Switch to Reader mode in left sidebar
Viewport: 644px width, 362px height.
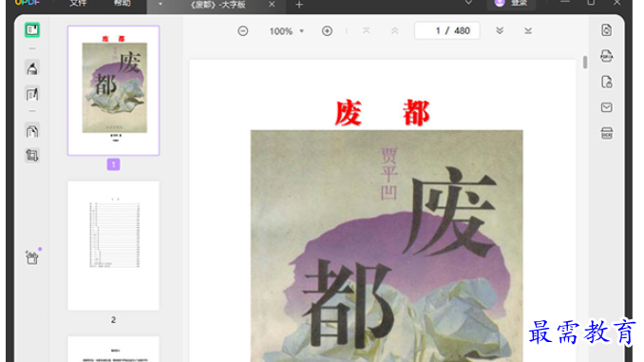pos(32,30)
